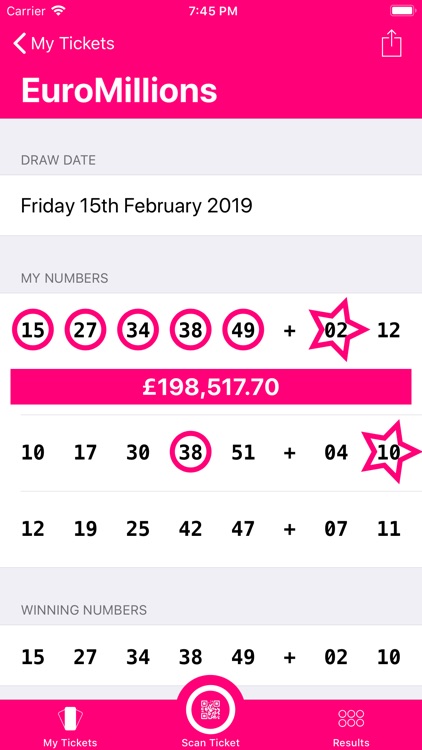The width and height of the screenshot is (422, 750).
Task: Tap the battery indicator in status bar
Action: (x=403, y=11)
